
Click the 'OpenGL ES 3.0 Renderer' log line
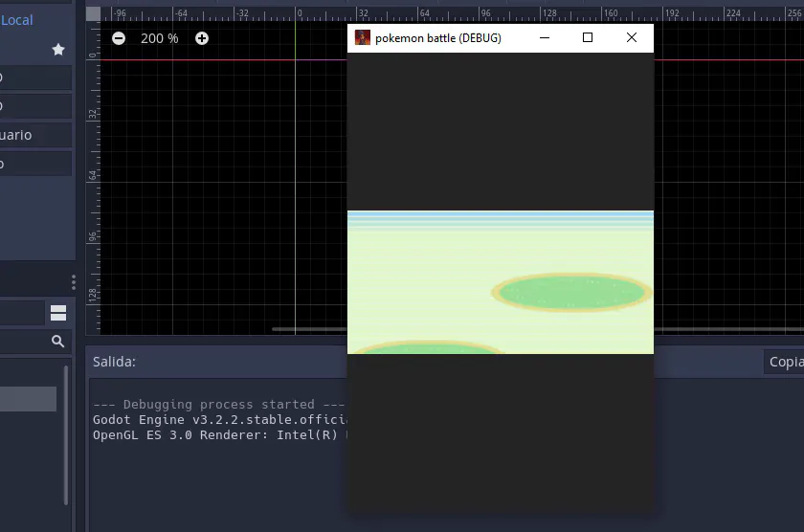220,435
